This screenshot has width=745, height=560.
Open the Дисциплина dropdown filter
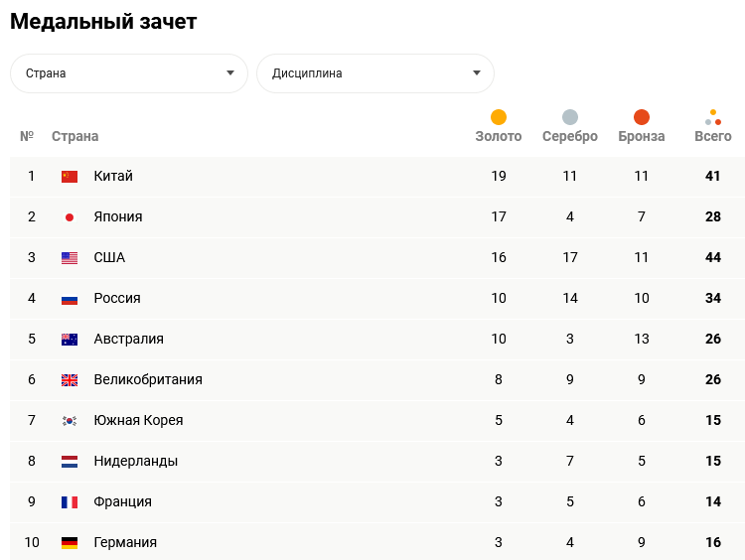pyautogui.click(x=375, y=73)
